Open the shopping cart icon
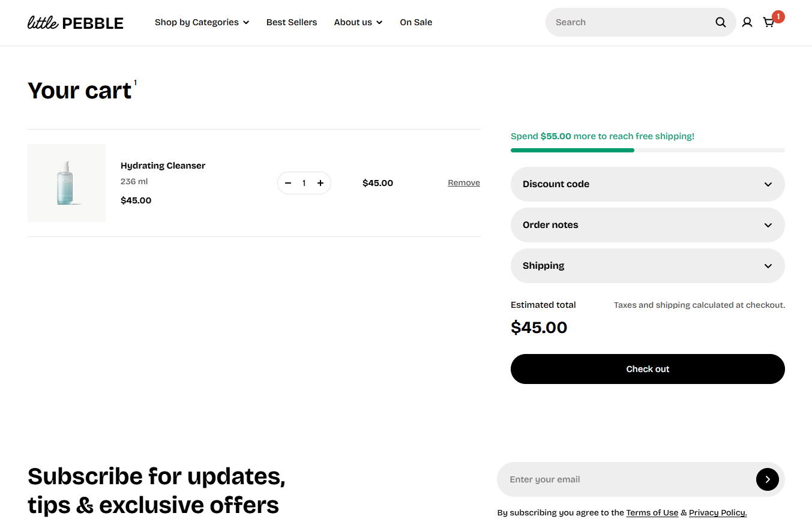 (x=769, y=22)
